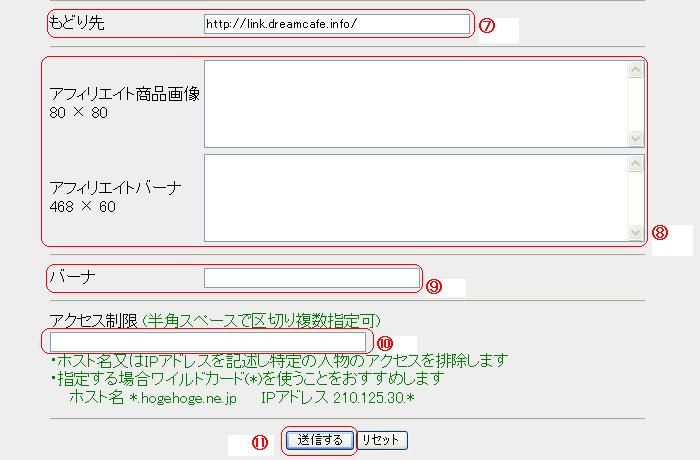The height and width of the screenshot is (460, 700).
Task: Click the アフィリエイトバーナ text area
Action: coord(424,198)
